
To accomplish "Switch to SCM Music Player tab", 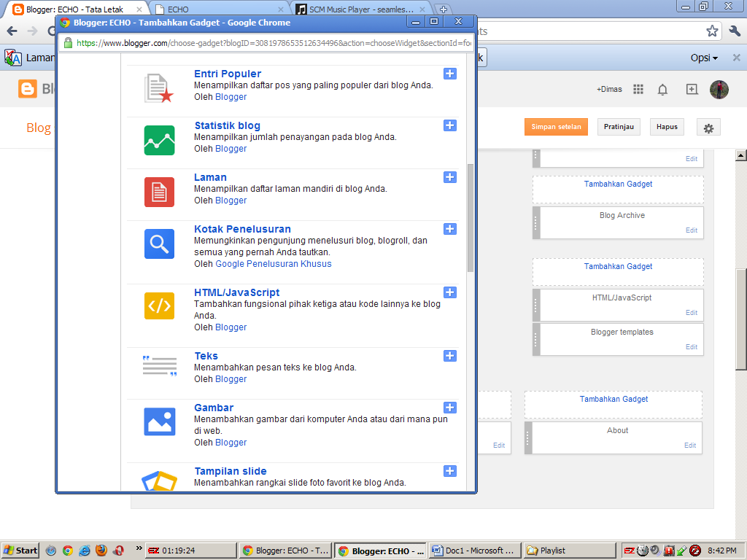I will point(360,9).
